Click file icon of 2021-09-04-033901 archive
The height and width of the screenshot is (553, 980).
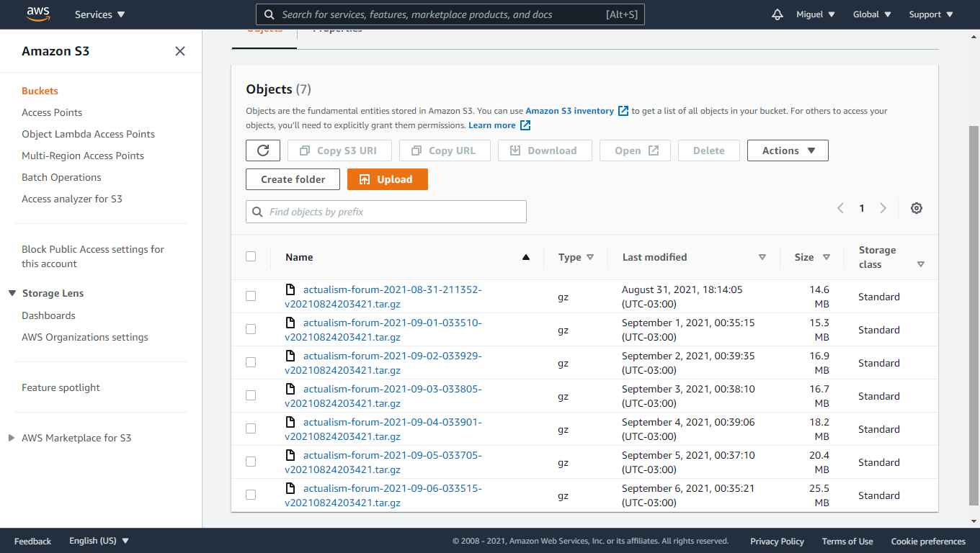click(290, 422)
